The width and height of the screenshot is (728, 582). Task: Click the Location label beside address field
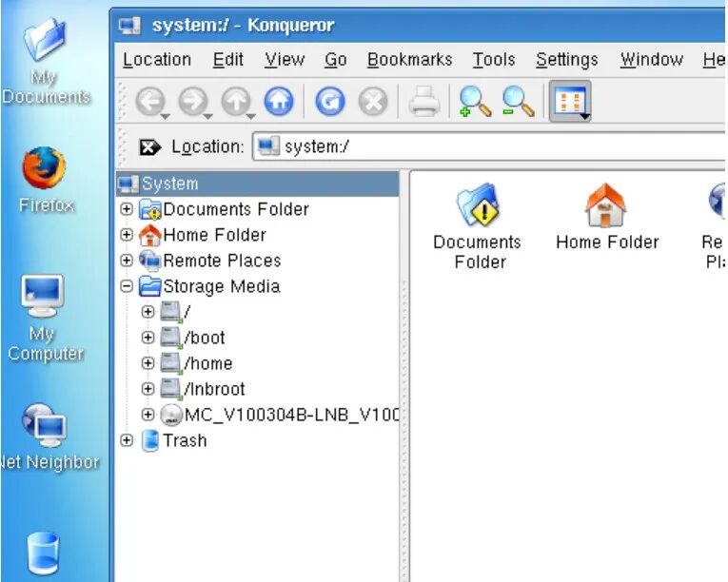207,147
